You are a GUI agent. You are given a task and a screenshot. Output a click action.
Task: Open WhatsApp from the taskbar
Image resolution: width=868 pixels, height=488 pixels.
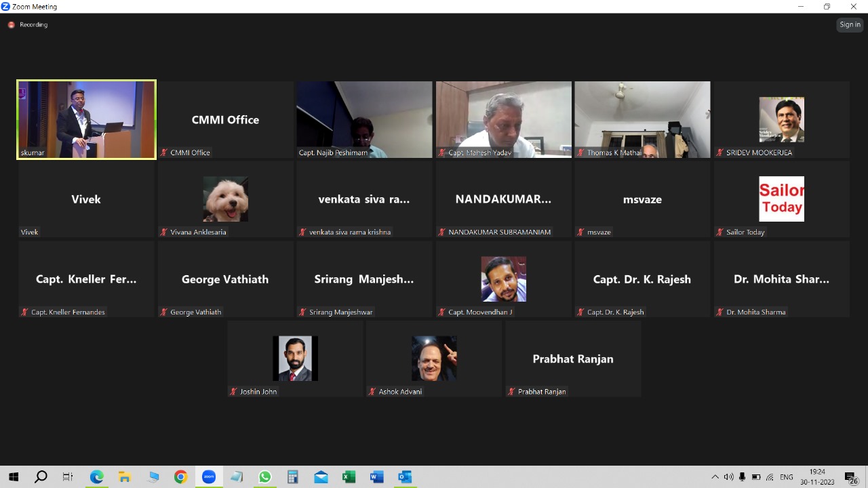coord(264,477)
